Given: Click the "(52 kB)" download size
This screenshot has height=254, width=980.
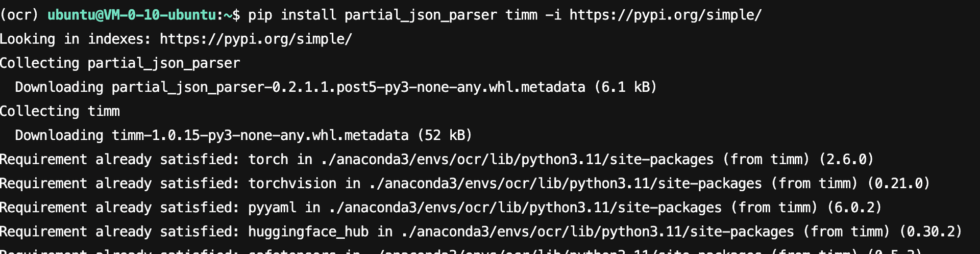Looking at the screenshot, I should point(445,135).
